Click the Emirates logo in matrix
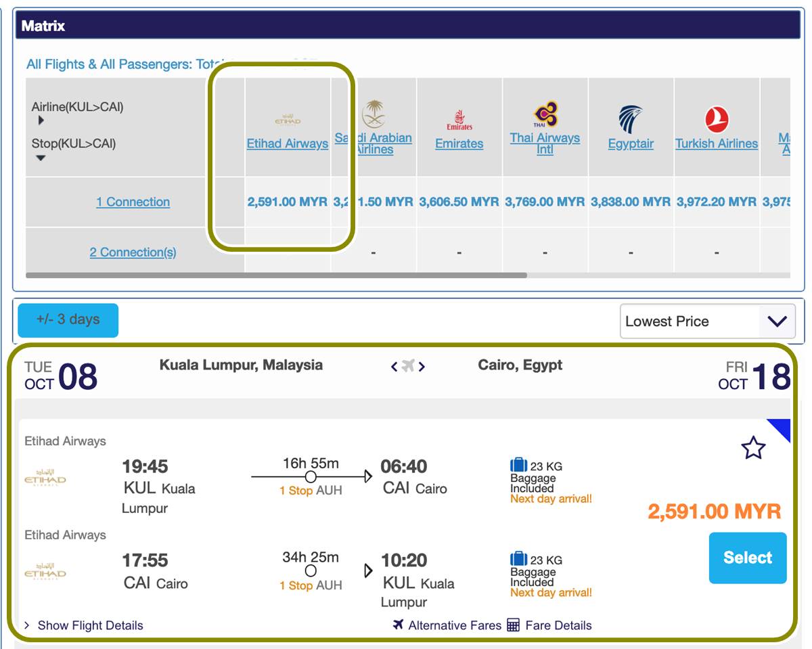The width and height of the screenshot is (812, 649). pyautogui.click(x=459, y=120)
